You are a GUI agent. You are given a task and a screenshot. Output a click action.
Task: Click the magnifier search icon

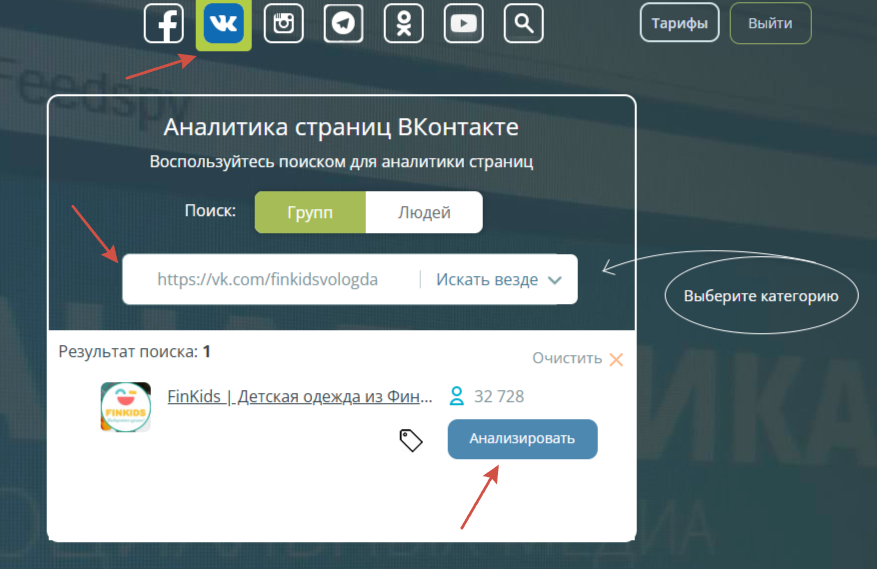pyautogui.click(x=524, y=23)
